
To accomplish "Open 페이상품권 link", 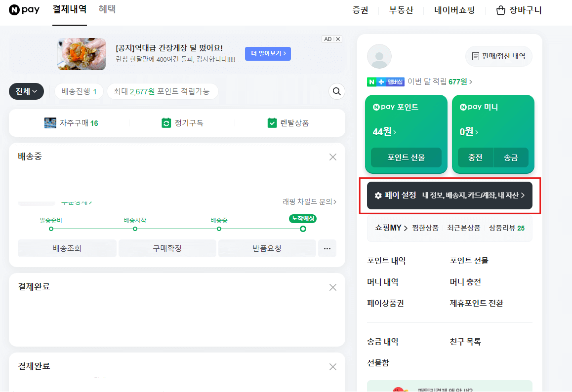I will tap(385, 303).
